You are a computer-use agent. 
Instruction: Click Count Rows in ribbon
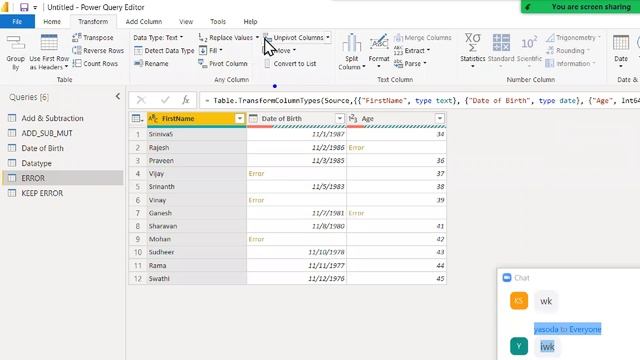(95, 64)
